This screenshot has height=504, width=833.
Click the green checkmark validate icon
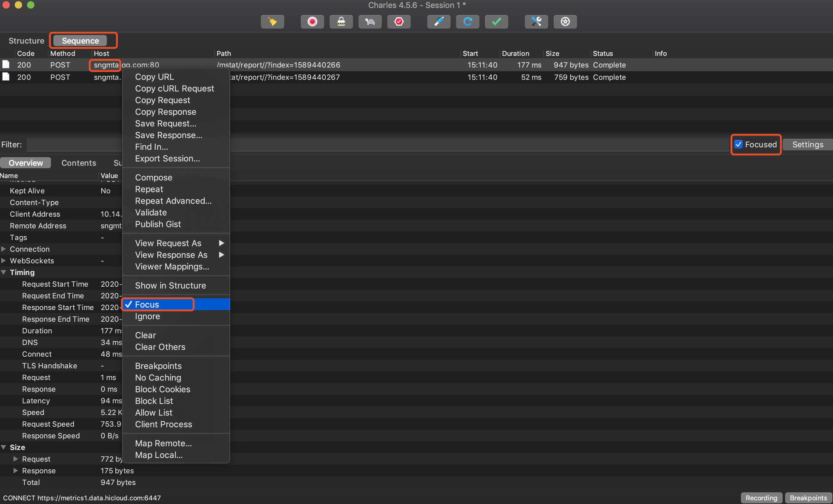coord(496,21)
